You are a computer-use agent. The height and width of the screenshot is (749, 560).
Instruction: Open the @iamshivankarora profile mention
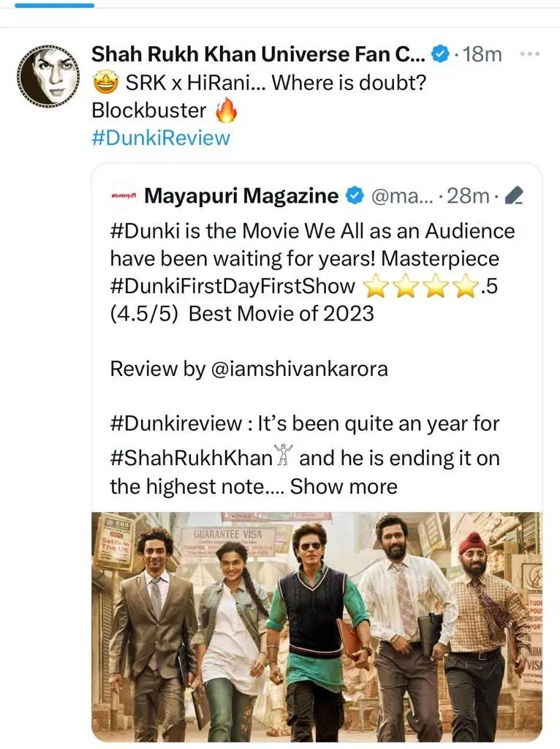pyautogui.click(x=299, y=369)
